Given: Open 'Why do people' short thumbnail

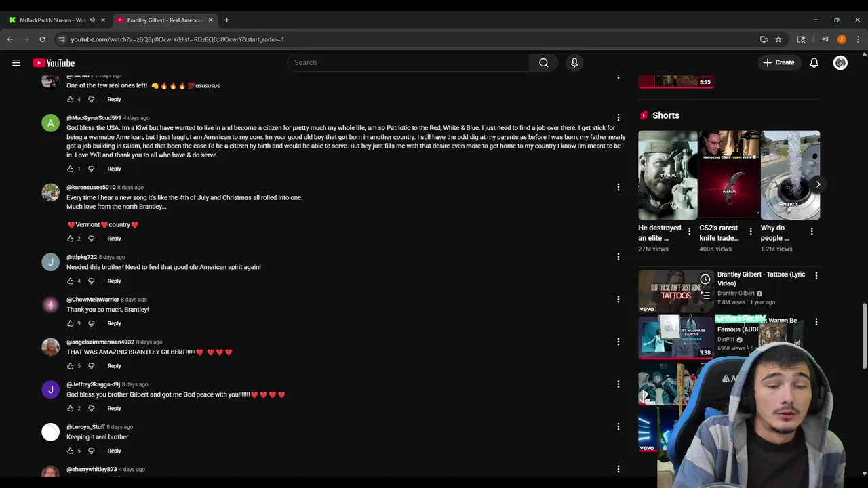Looking at the screenshot, I should tap(790, 175).
